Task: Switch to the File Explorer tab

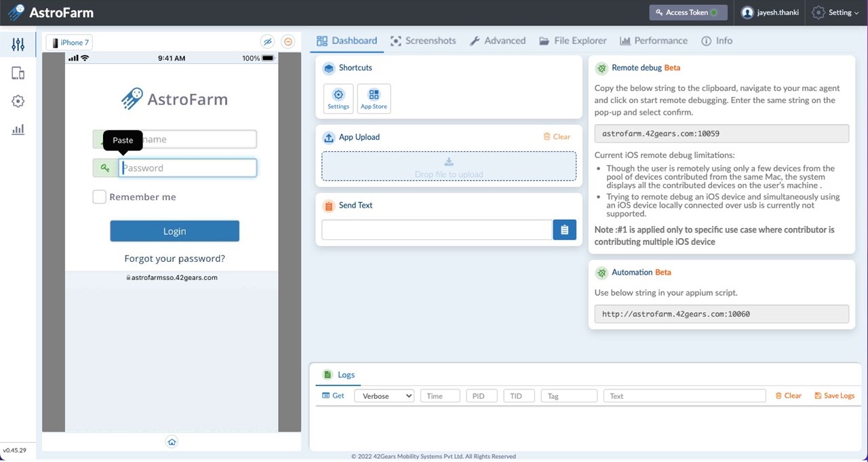Action: click(573, 41)
